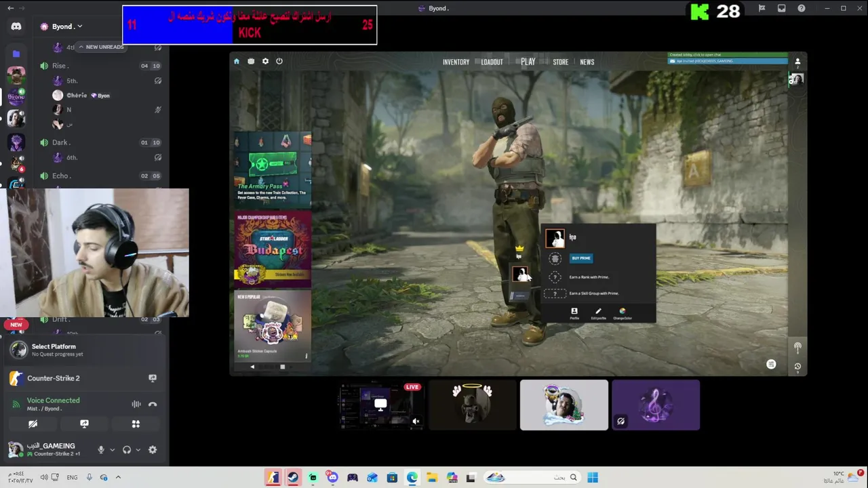Open the round filter sliders icon in CS2
The height and width of the screenshot is (488, 868).
pos(771,365)
